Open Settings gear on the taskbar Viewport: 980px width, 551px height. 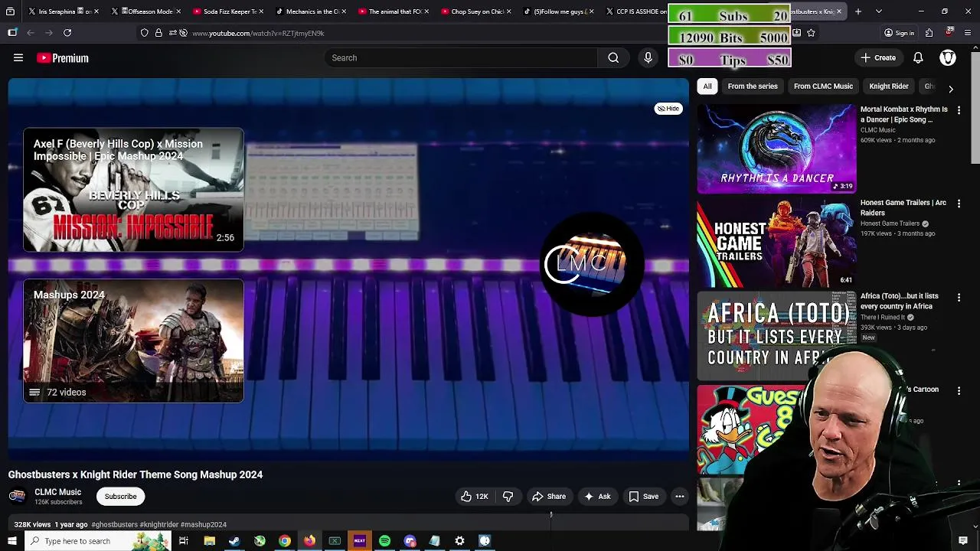click(459, 541)
